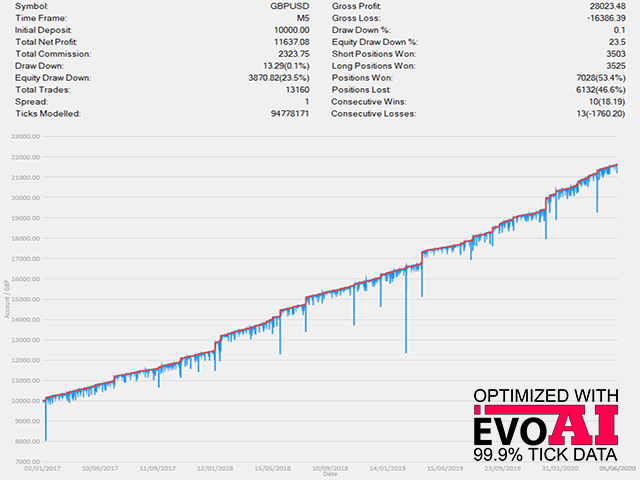Screen dimensions: 640x480
Task: Click the Spread label
Action: tap(31, 102)
